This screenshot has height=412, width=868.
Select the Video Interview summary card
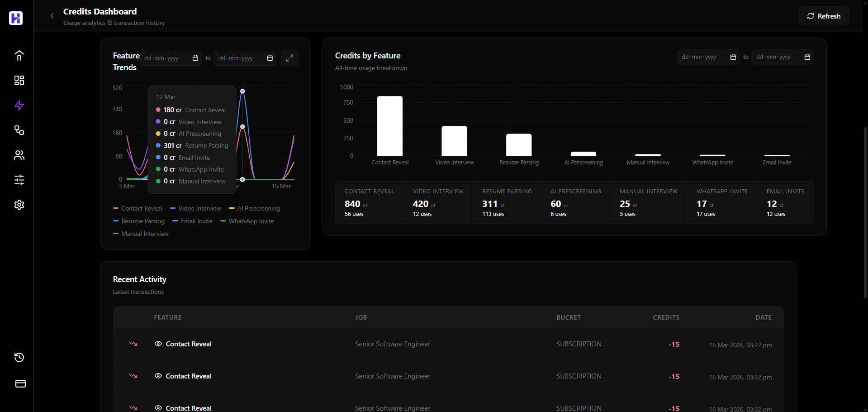click(x=438, y=202)
